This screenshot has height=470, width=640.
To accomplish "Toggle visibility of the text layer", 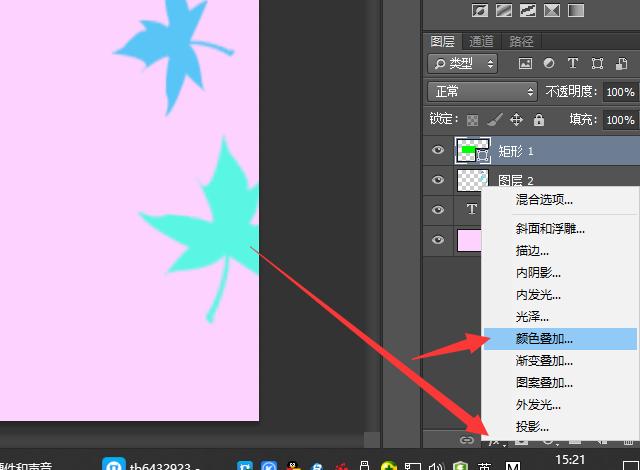I will click(438, 210).
